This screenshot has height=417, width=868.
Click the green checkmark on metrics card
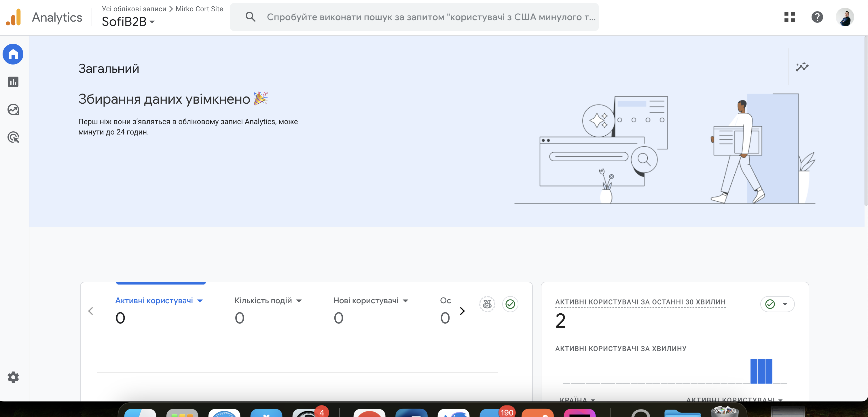510,304
